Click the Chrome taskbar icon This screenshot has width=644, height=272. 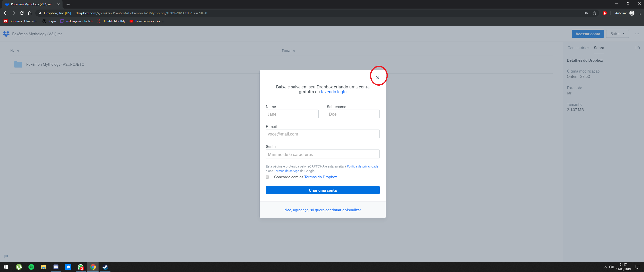[93, 267]
